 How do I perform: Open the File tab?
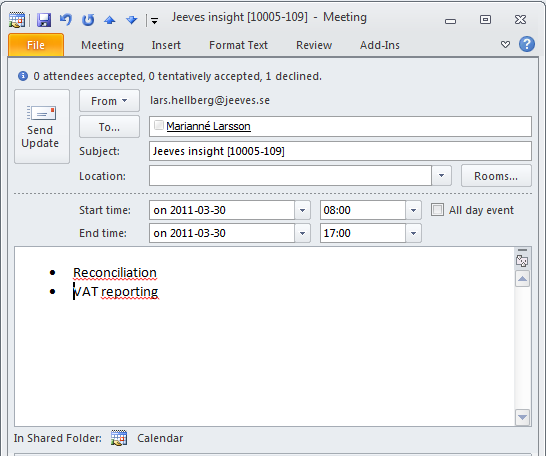pos(36,45)
